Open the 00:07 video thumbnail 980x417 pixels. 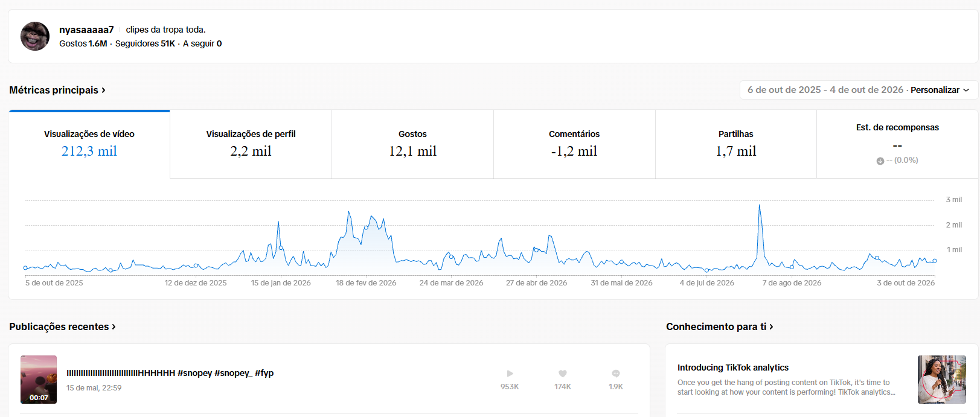[x=39, y=380]
